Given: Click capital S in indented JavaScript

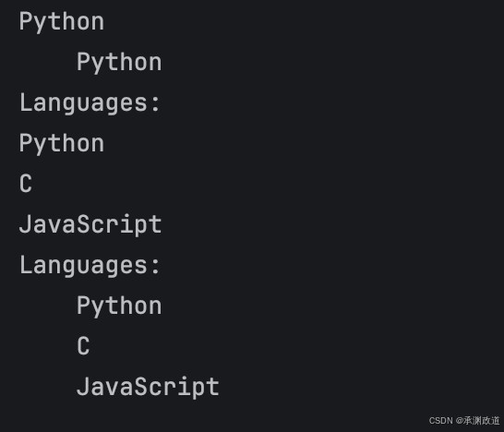Looking at the screenshot, I should pos(141,386).
